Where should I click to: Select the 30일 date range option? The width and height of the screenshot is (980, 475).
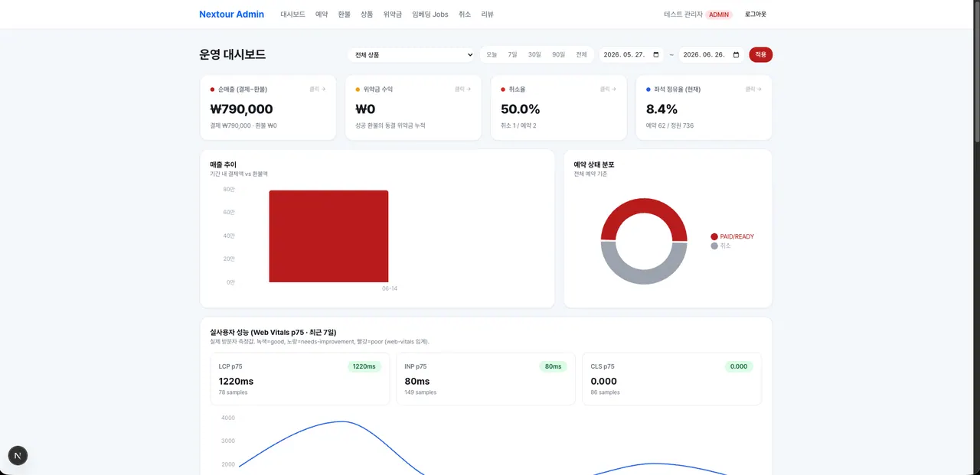pyautogui.click(x=534, y=55)
